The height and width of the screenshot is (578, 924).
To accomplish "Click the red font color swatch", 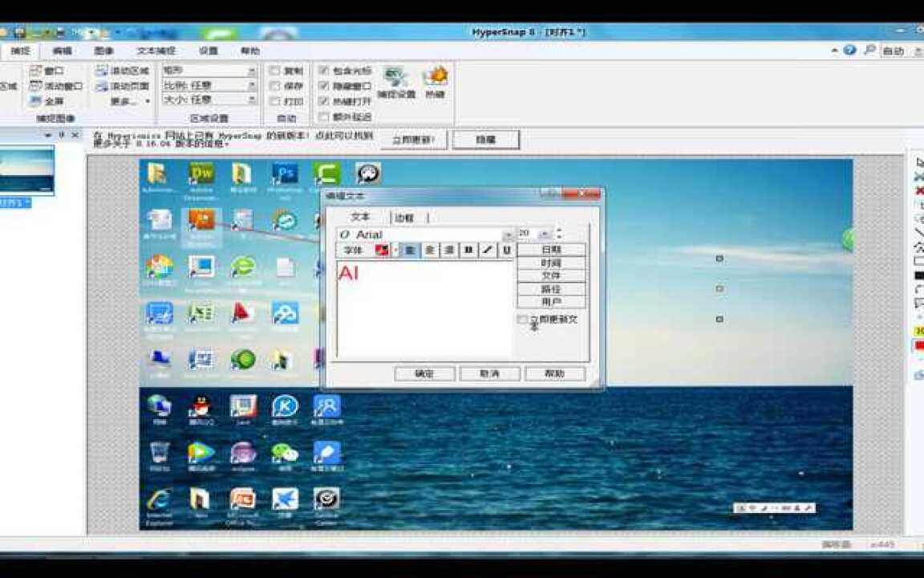I will 382,250.
